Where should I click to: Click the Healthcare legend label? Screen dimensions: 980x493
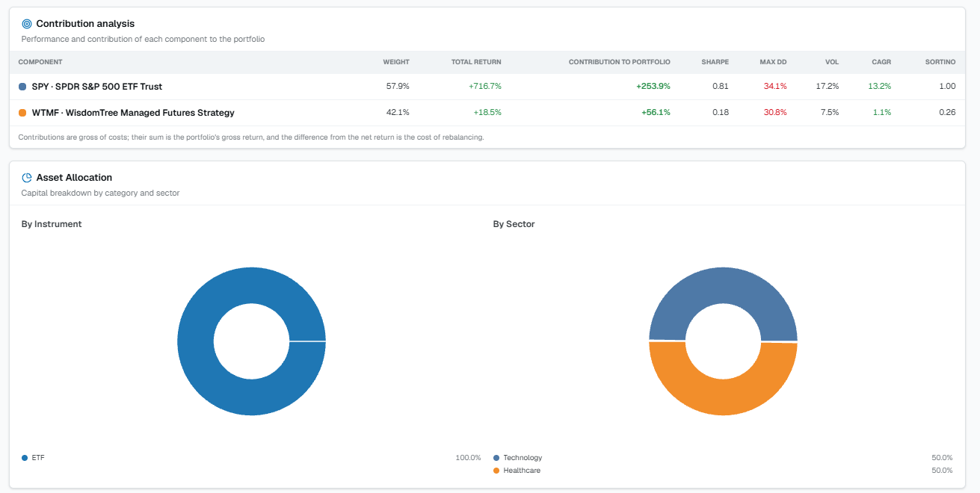[x=522, y=471]
